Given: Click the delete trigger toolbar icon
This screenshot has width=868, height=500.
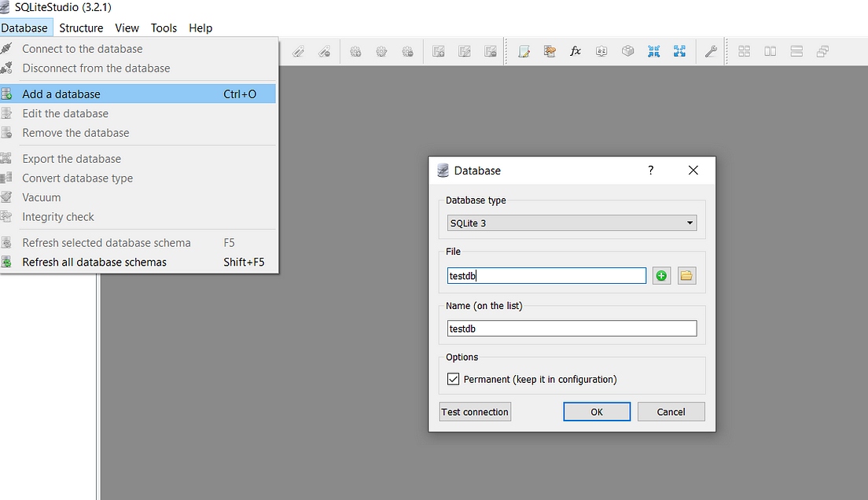Looking at the screenshot, I should click(407, 52).
